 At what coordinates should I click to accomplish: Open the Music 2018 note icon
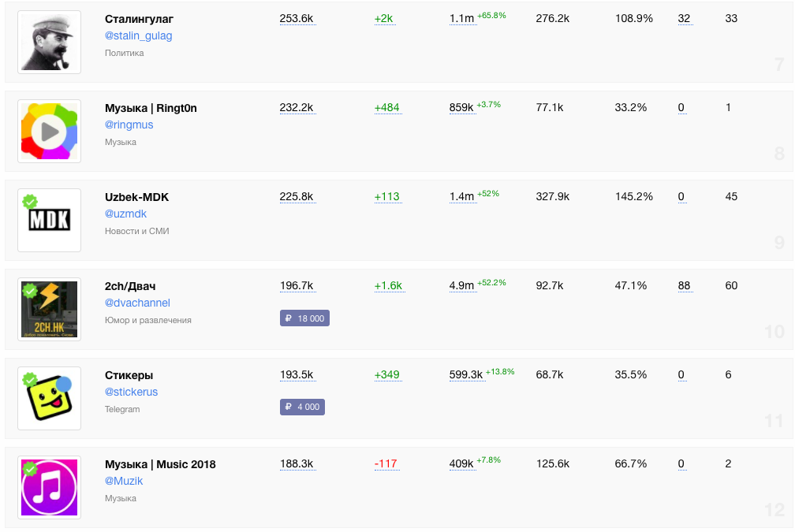[49, 487]
